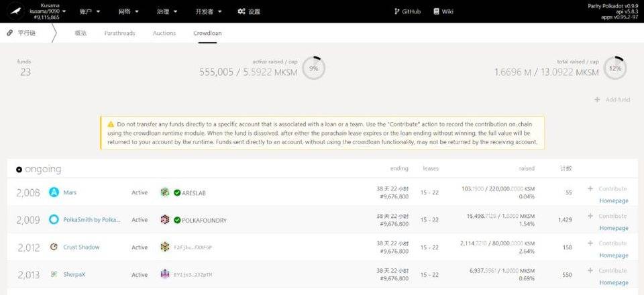Click the ARESLAB identicon
Screen dimensions: 644x295
[165, 192]
